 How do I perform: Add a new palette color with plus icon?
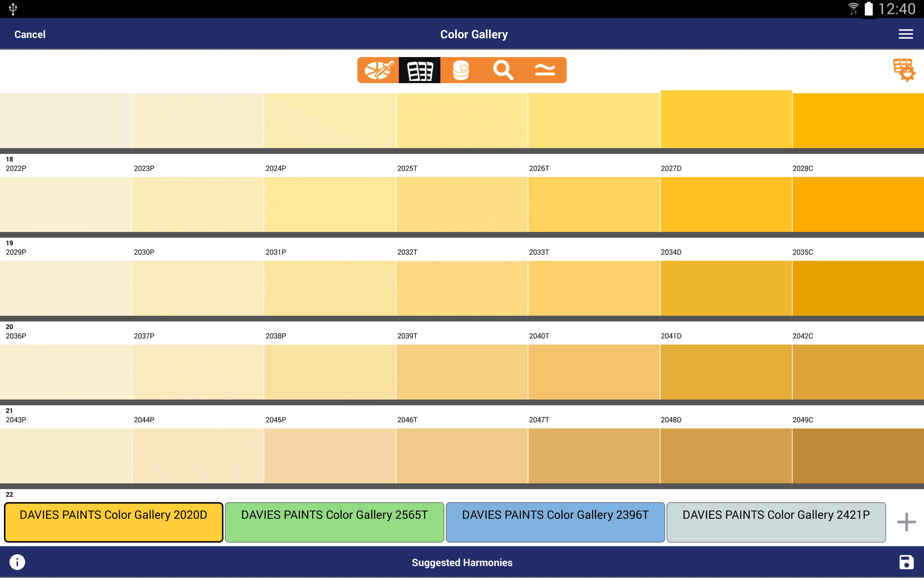coord(906,522)
